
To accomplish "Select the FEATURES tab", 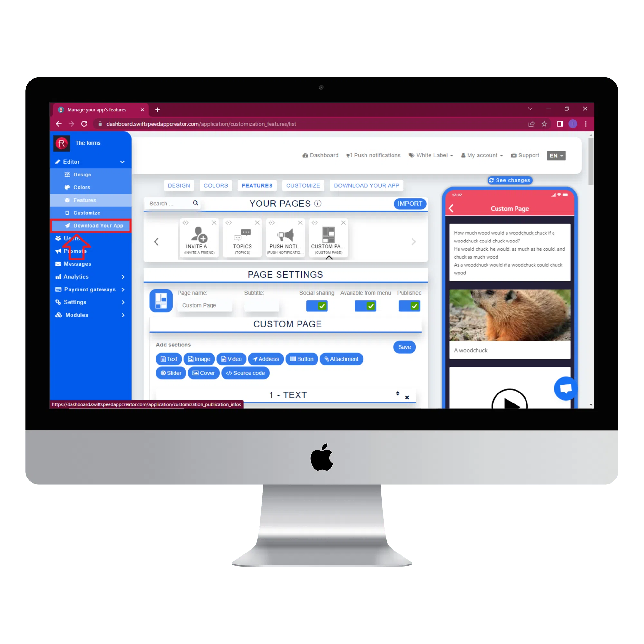I will (x=258, y=185).
